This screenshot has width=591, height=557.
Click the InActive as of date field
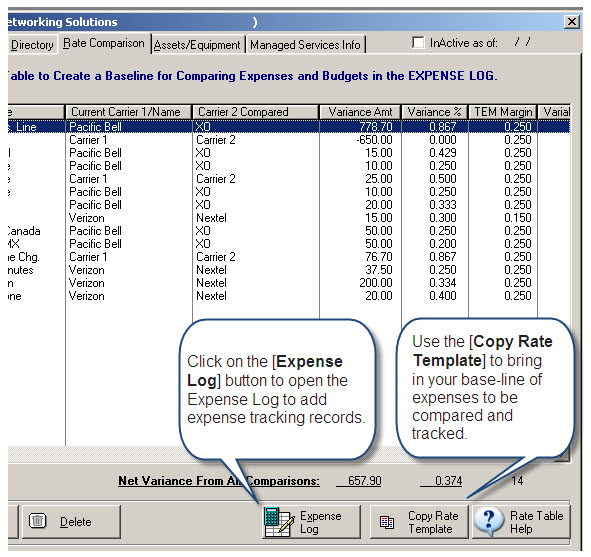[x=523, y=42]
